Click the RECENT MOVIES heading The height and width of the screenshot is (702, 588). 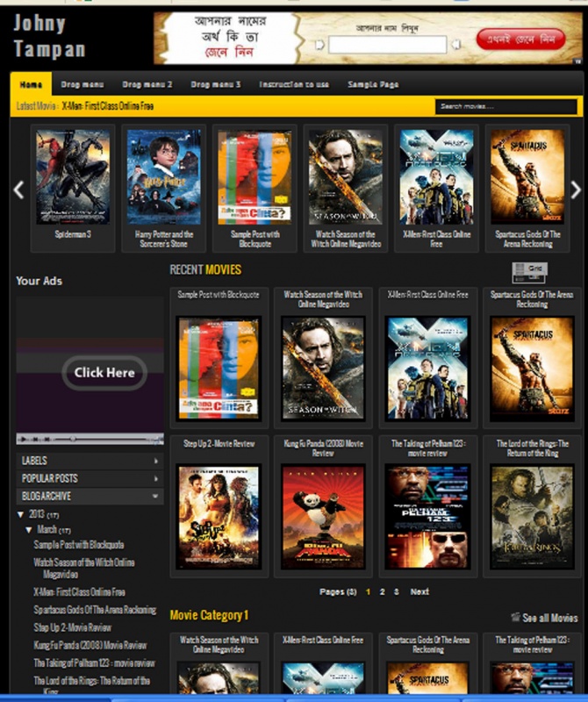point(205,269)
